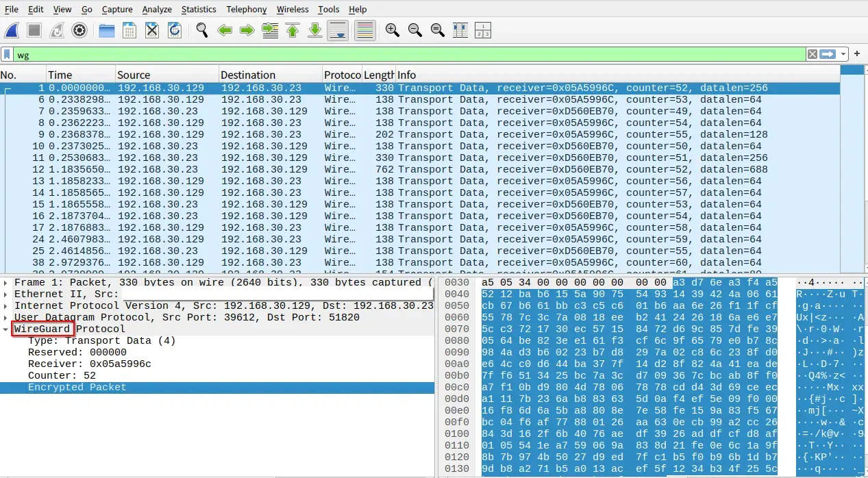Save this capture file icon

pos(129,30)
